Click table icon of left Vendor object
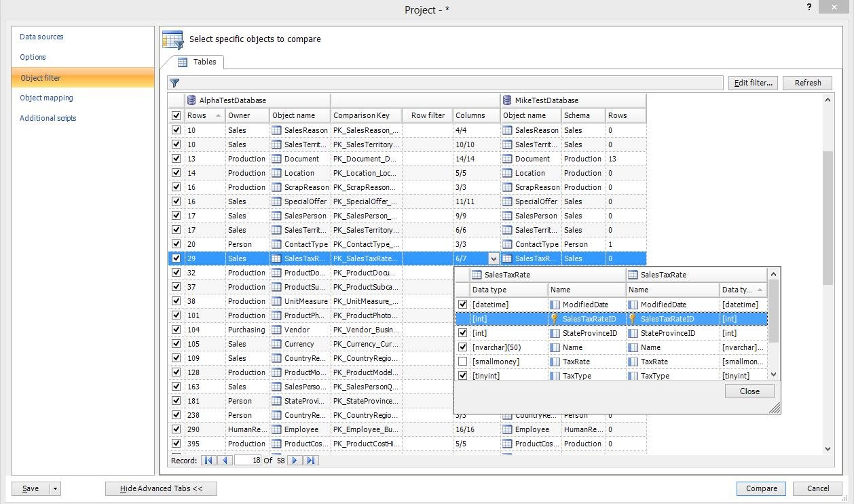The image size is (854, 504). [276, 330]
